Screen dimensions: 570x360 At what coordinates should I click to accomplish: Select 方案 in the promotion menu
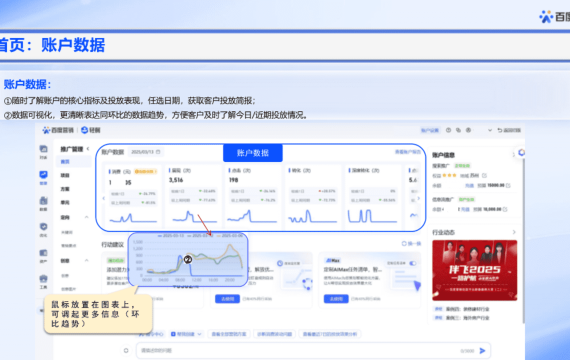65,189
